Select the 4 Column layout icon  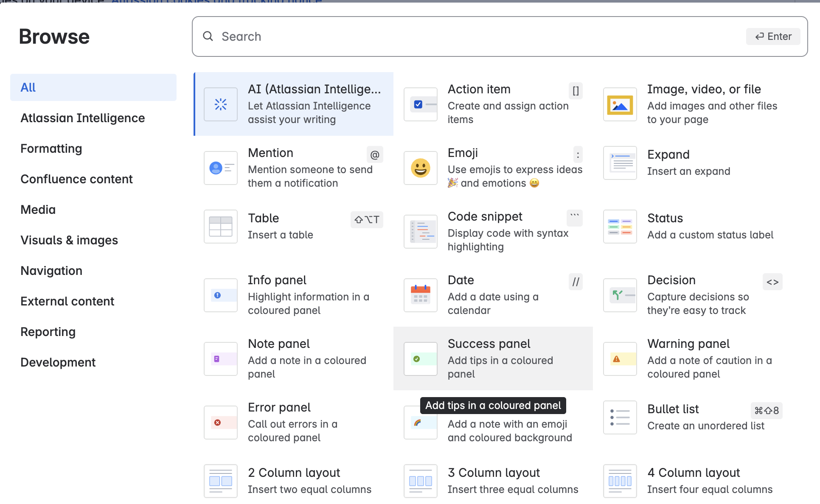(x=620, y=481)
